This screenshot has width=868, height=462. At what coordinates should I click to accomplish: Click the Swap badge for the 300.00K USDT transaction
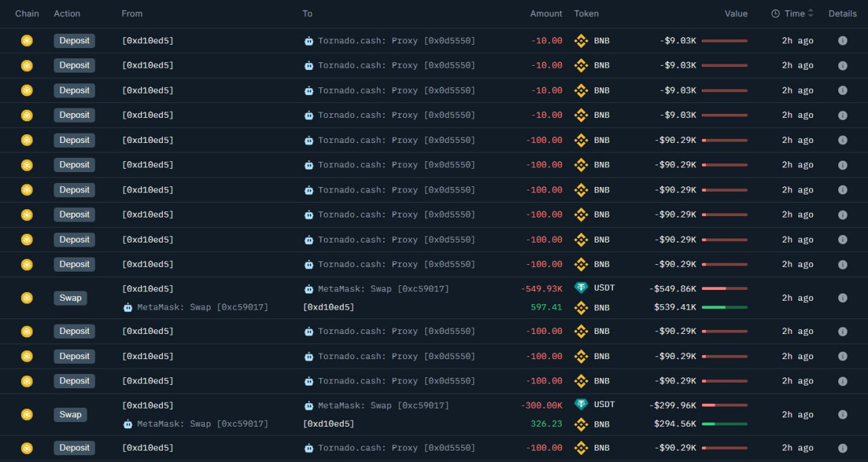coord(71,415)
